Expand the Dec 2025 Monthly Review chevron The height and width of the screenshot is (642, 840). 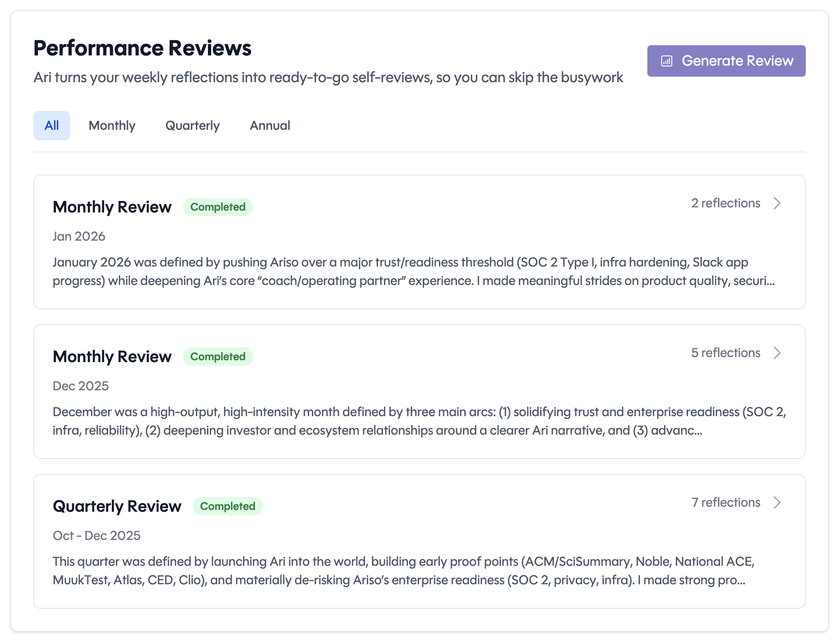pos(778,353)
